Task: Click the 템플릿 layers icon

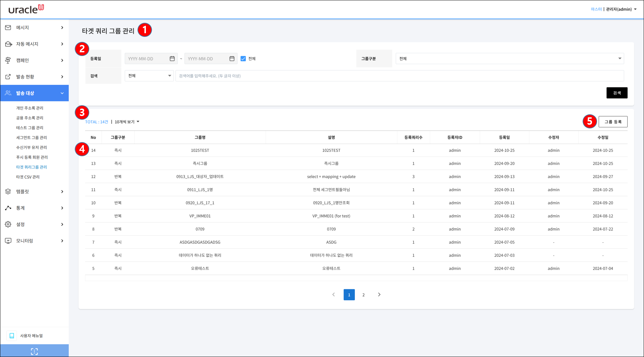Action: click(x=8, y=191)
